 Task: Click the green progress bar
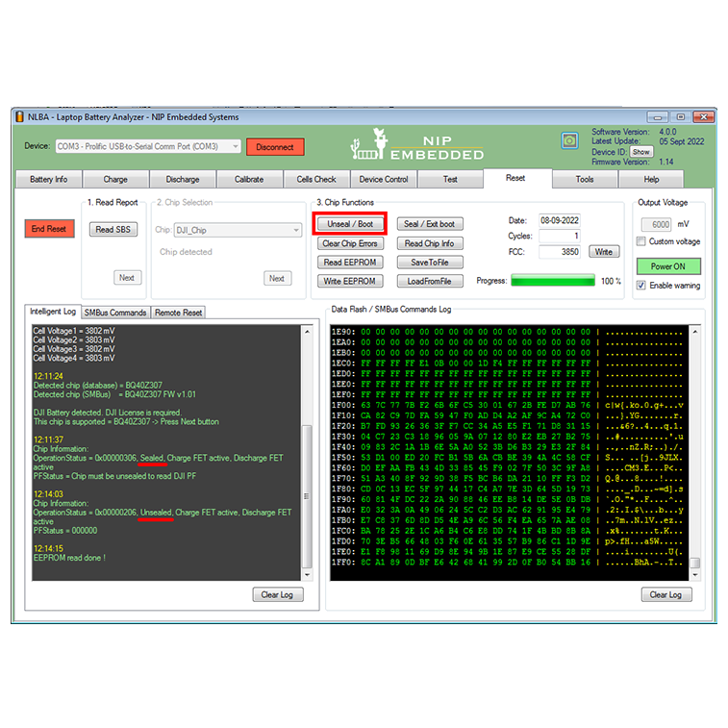[x=553, y=281]
